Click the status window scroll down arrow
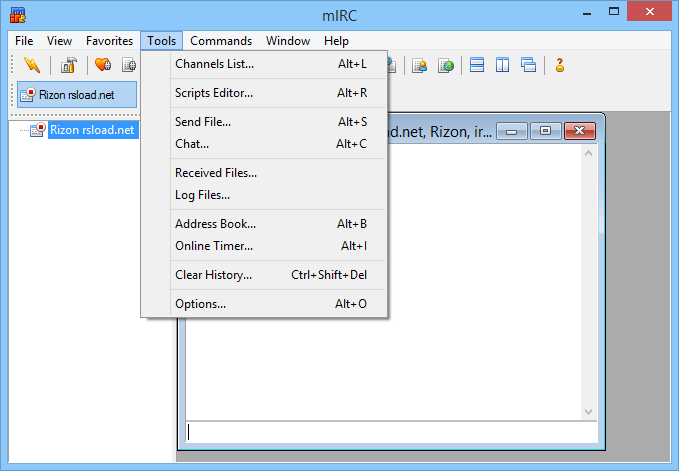The height and width of the screenshot is (471, 679). coord(588,412)
